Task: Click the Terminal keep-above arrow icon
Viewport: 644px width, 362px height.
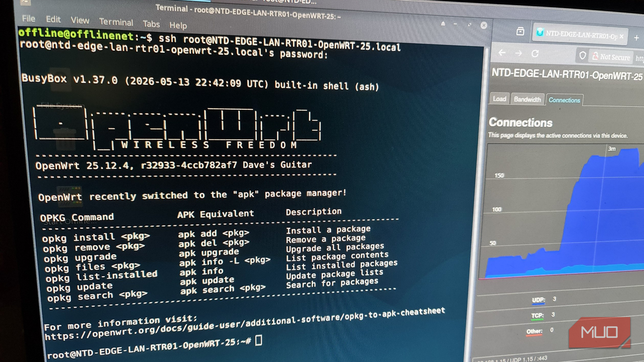Action: pos(443,24)
